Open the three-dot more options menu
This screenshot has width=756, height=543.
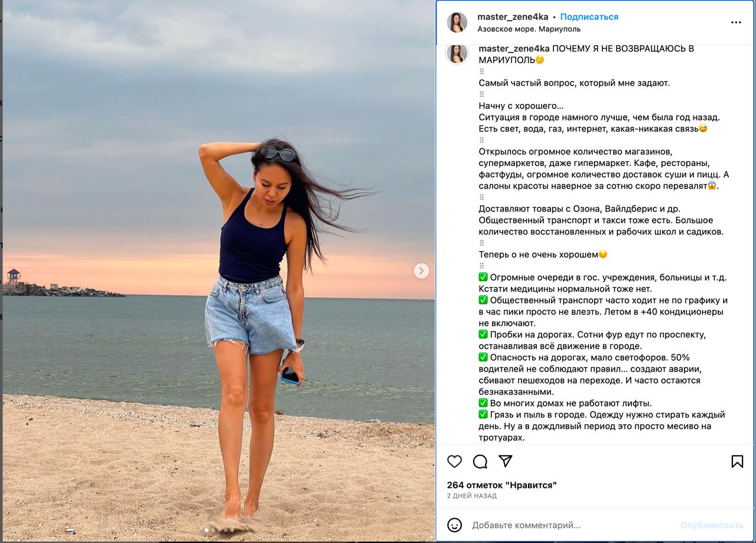point(736,22)
